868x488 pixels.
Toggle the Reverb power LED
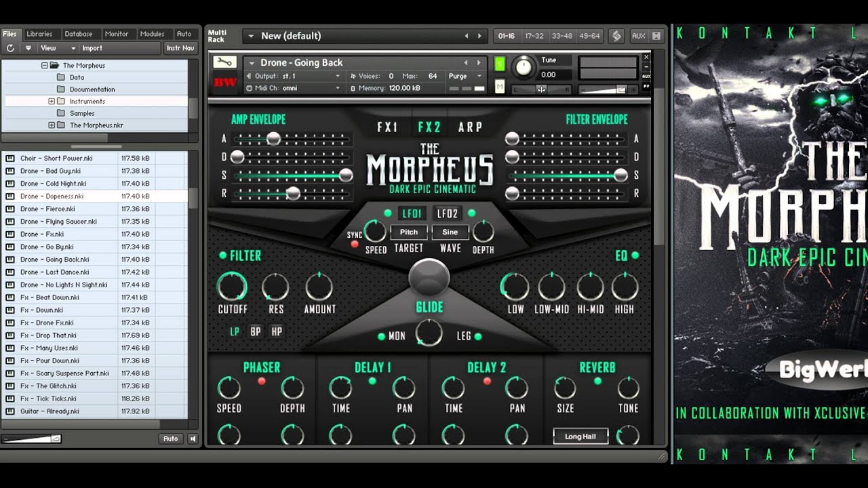click(597, 381)
